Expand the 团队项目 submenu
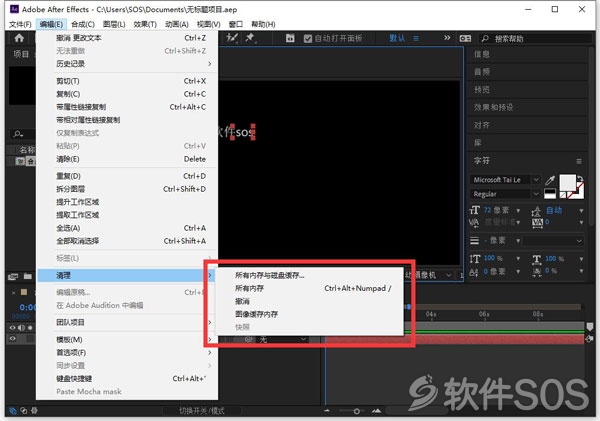Image resolution: width=600 pixels, height=421 pixels. [x=127, y=322]
